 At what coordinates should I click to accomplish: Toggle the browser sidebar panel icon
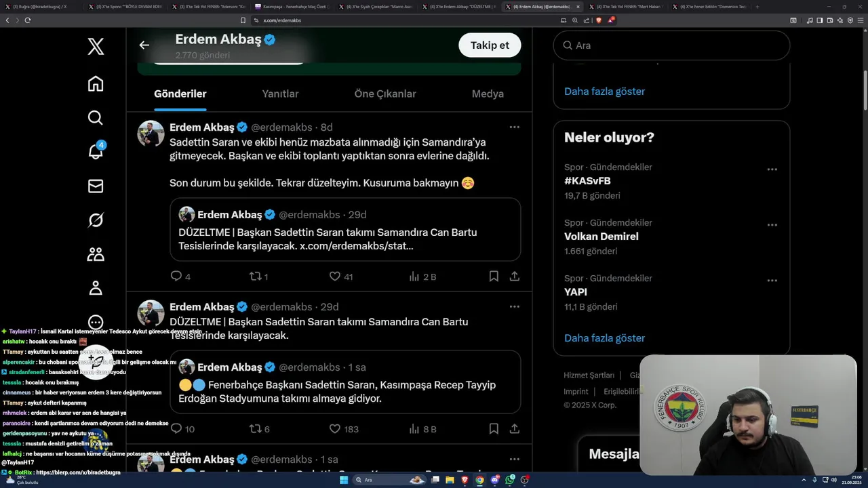click(x=820, y=20)
